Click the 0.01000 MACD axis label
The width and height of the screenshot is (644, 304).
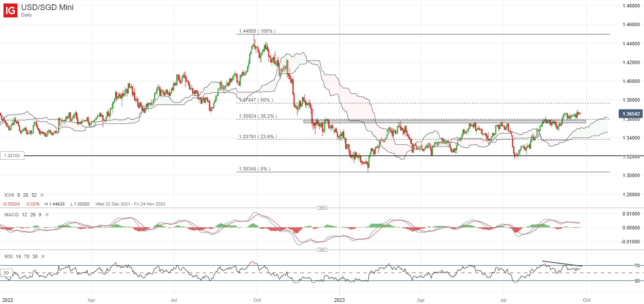(x=631, y=214)
